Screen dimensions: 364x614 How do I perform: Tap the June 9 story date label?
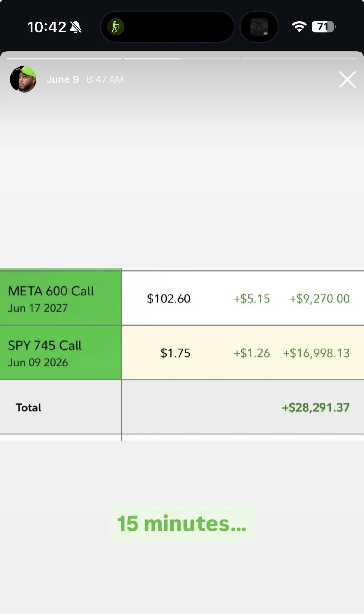pyautogui.click(x=63, y=79)
